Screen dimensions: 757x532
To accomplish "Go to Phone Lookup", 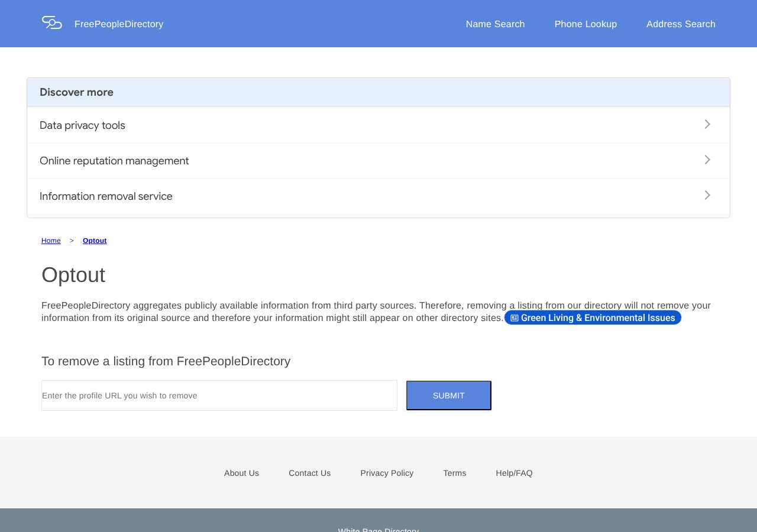I will (x=585, y=24).
